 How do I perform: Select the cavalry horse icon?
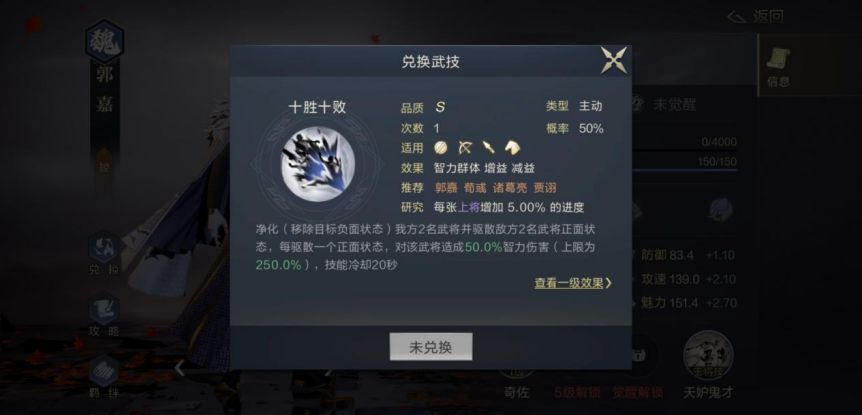(512, 147)
